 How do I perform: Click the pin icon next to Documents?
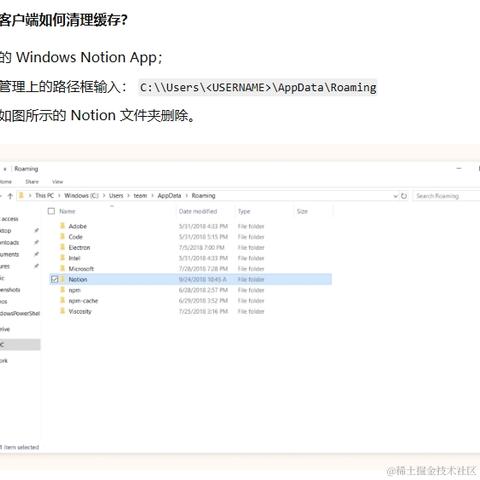pyautogui.click(x=36, y=254)
